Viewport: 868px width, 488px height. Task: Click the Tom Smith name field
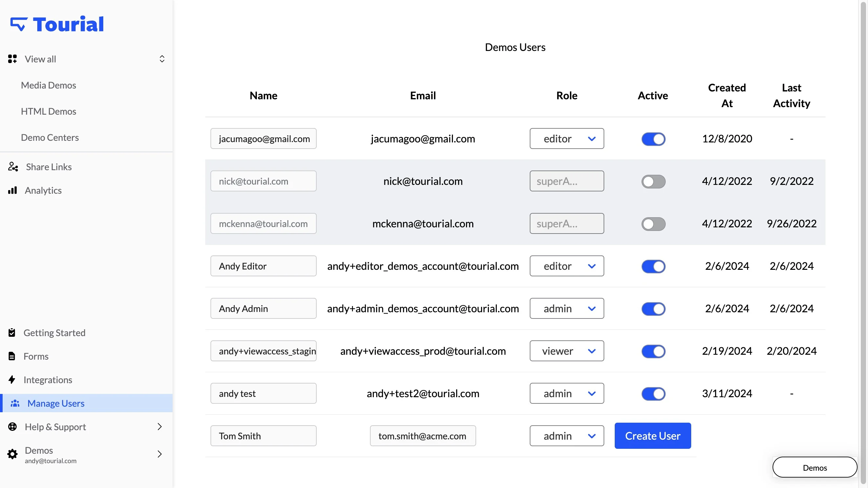point(263,436)
